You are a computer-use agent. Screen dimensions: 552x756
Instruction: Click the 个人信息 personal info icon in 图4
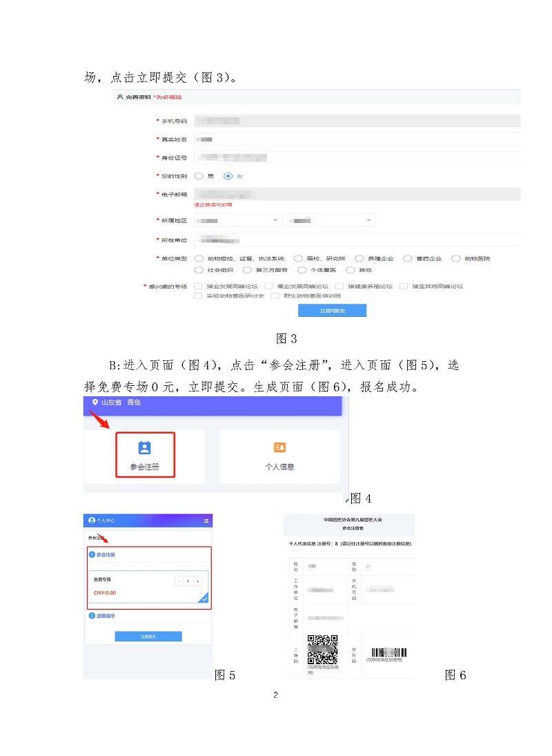[x=278, y=449]
